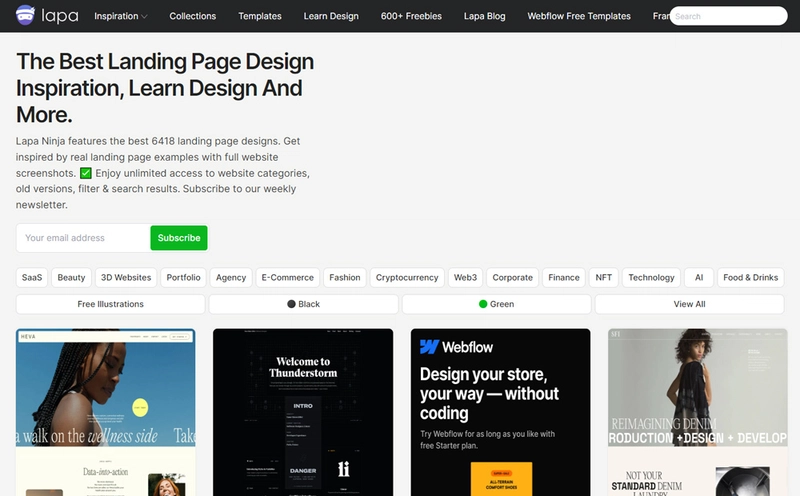The width and height of the screenshot is (800, 496).
Task: Filter by Cryptocurrency tag
Action: (x=407, y=278)
